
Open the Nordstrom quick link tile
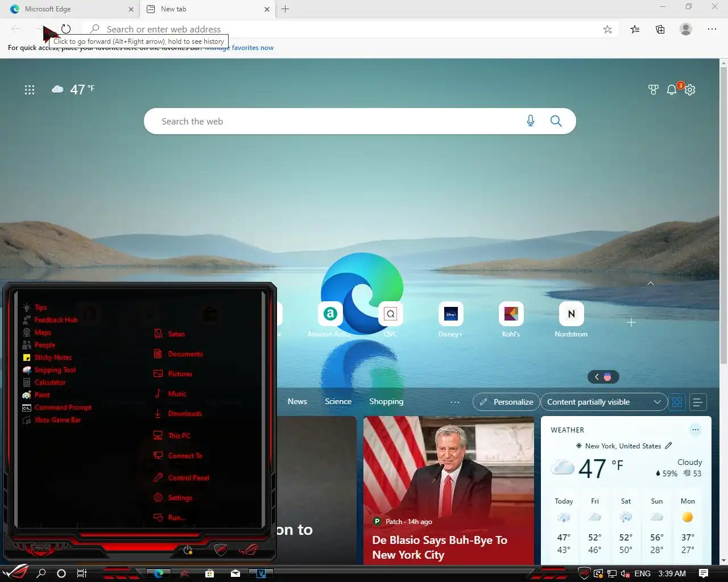coord(571,314)
